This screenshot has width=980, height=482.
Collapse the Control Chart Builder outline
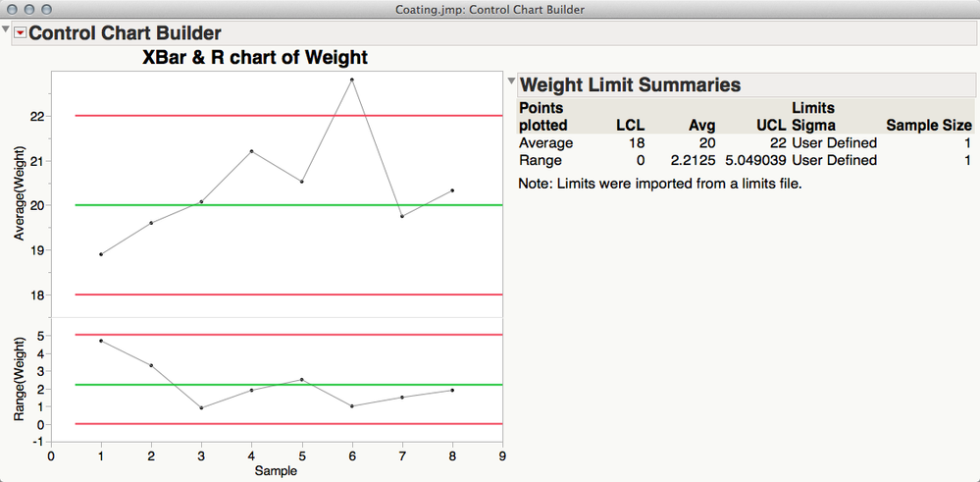[x=7, y=29]
